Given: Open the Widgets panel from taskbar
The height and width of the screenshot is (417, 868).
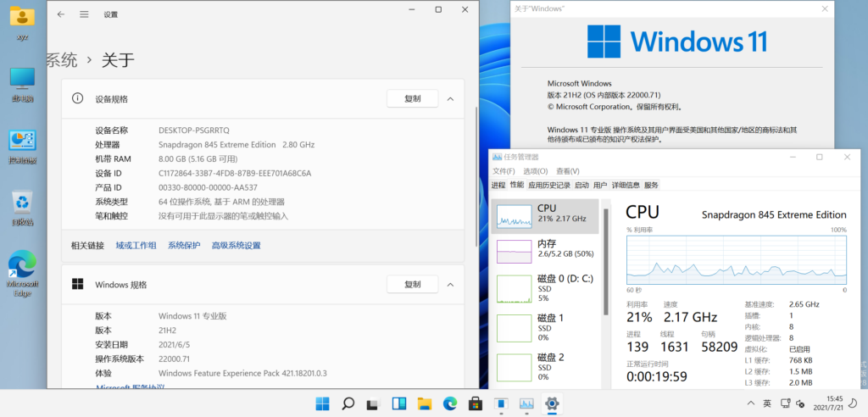Looking at the screenshot, I should click(399, 403).
